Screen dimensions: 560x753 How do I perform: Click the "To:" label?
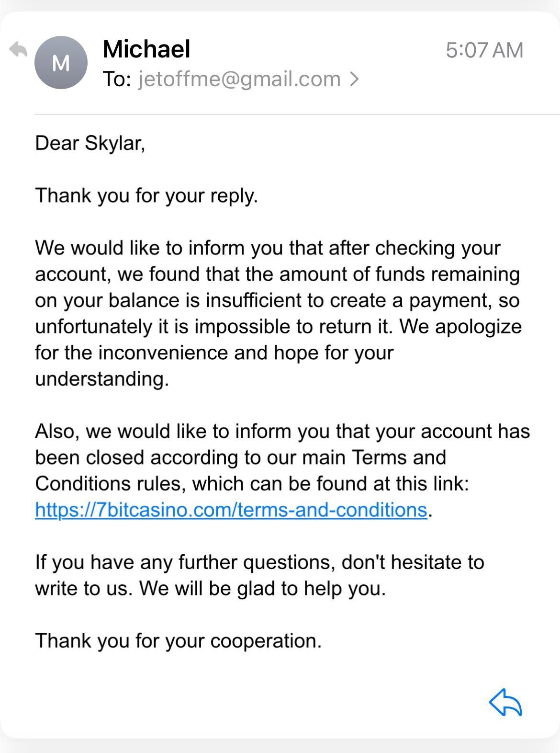(117, 79)
